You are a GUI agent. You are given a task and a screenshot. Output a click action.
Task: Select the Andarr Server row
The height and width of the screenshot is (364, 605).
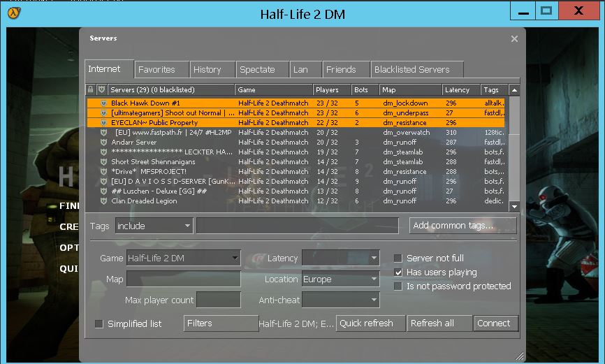pyautogui.click(x=296, y=142)
